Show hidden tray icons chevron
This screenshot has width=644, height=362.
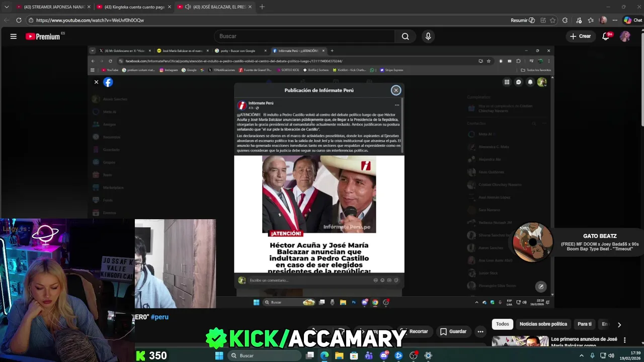(582, 355)
